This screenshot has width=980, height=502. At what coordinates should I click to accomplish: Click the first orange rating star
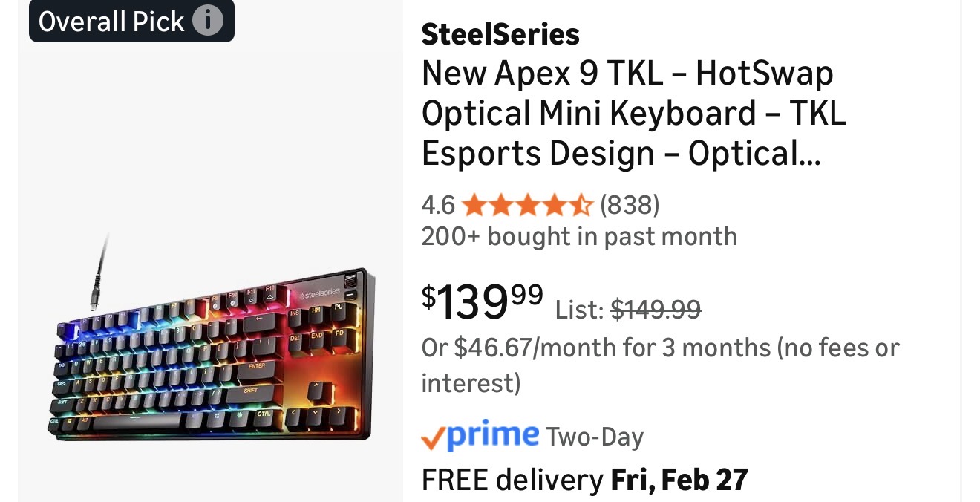[x=474, y=204]
